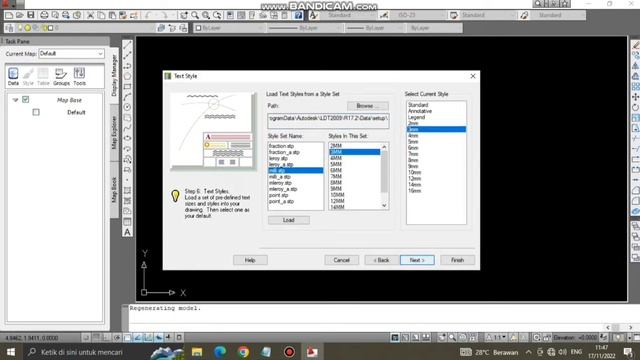Click the Browse button

367,106
